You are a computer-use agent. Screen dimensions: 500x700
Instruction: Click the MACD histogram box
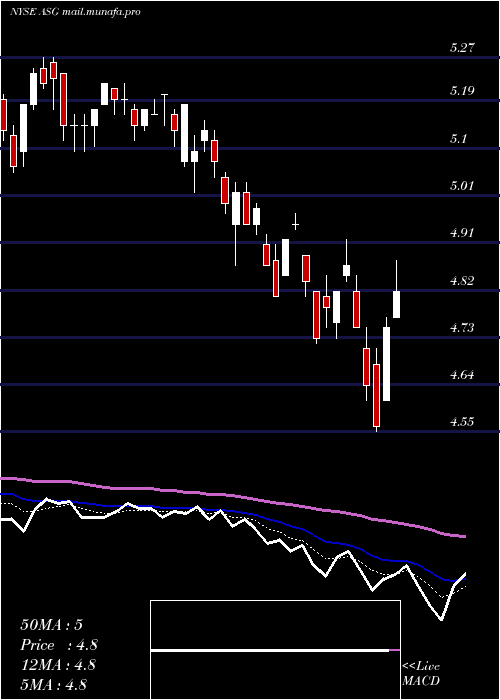tap(275, 650)
